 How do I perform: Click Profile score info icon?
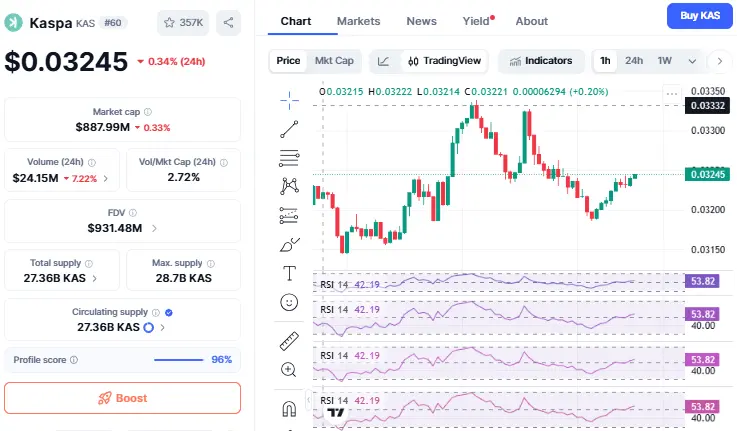click(74, 360)
